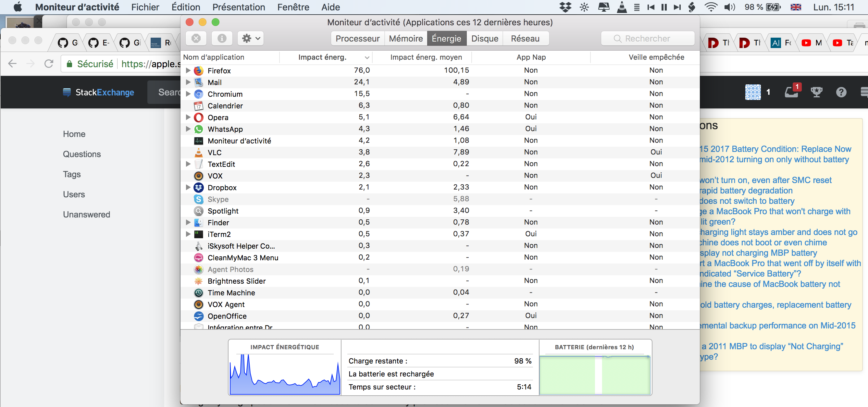Click the battery last 12 hours graph
The width and height of the screenshot is (868, 407).
[595, 374]
